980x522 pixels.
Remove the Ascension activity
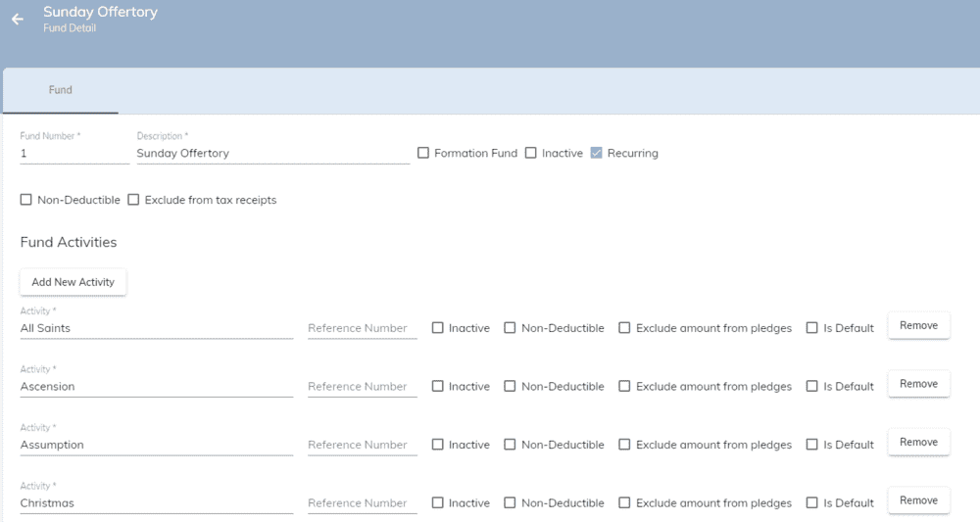(919, 383)
